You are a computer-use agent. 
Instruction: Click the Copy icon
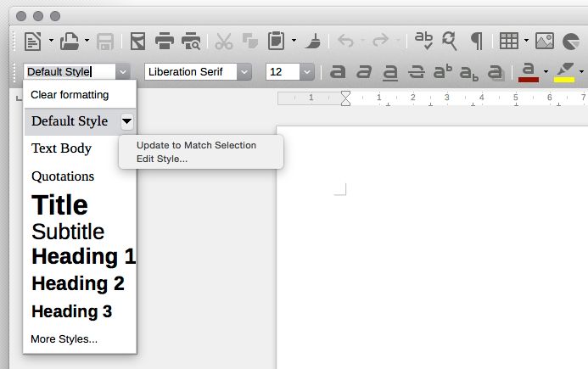point(249,41)
